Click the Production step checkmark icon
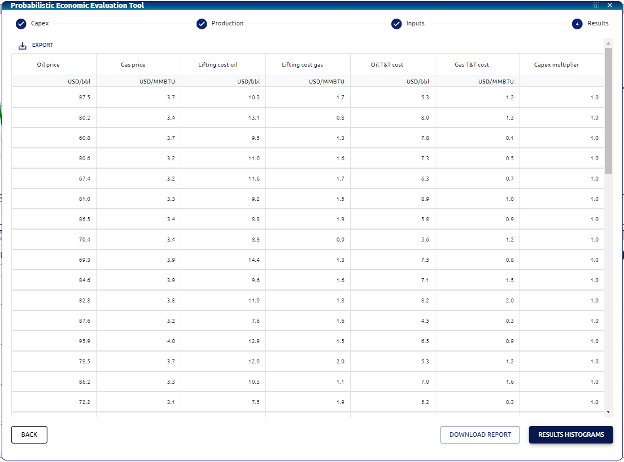624x462 pixels. [201, 23]
